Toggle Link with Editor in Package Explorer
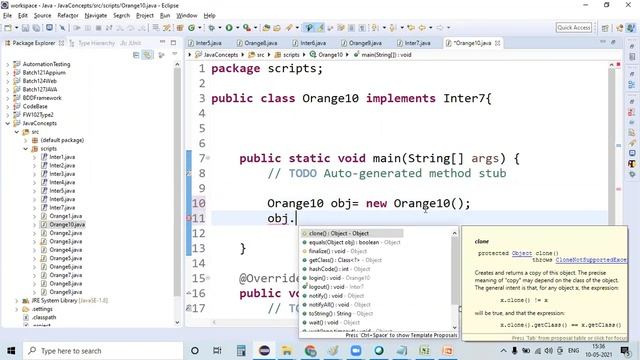Screen dimensions: 640x360 point(148,55)
